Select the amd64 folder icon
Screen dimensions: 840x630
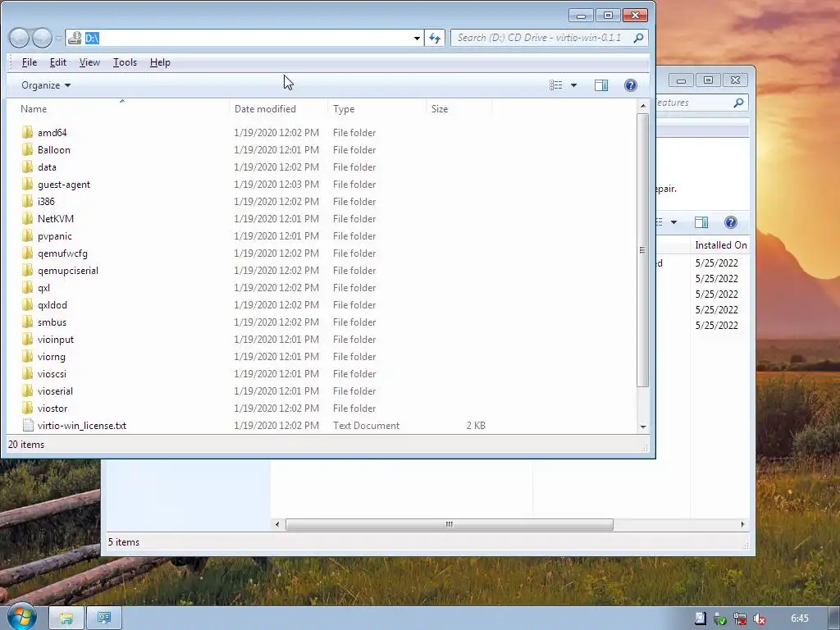[27, 132]
